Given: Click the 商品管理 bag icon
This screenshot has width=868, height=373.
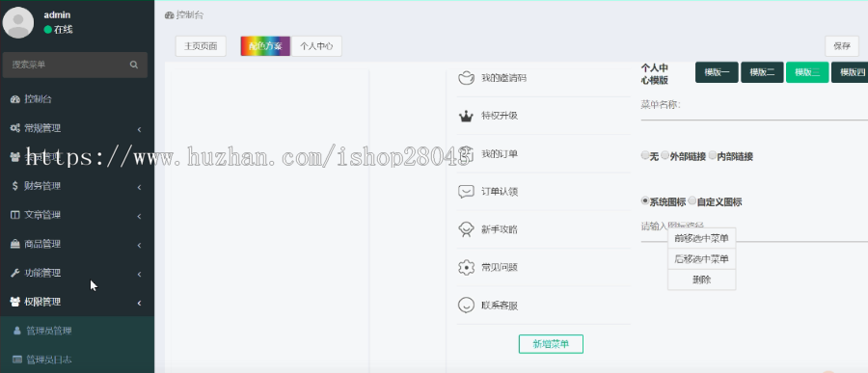Looking at the screenshot, I should [x=14, y=244].
